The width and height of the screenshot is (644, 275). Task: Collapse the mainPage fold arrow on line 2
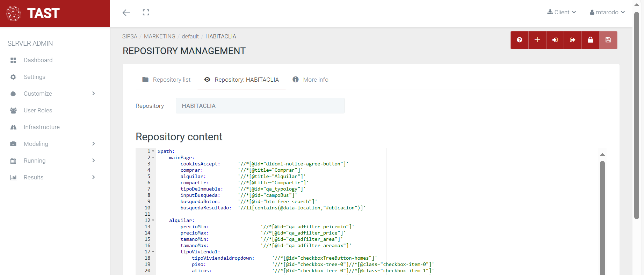click(153, 157)
